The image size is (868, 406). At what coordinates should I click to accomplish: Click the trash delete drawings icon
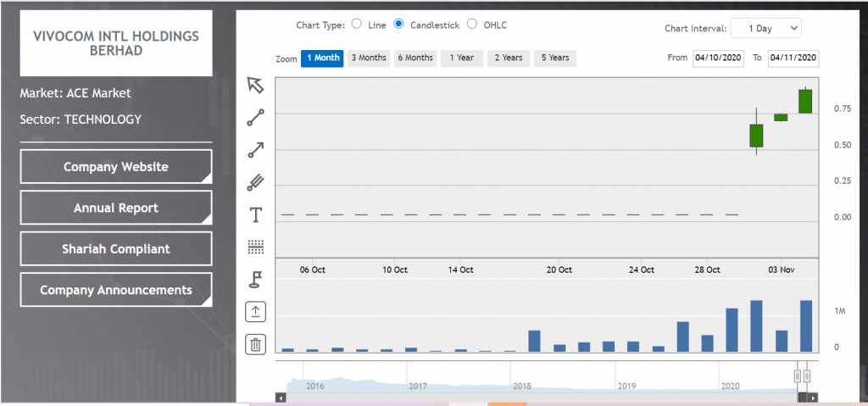(255, 344)
